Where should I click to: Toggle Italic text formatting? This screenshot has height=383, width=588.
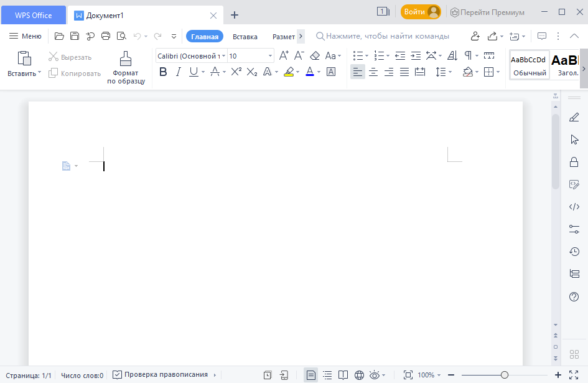pos(179,72)
